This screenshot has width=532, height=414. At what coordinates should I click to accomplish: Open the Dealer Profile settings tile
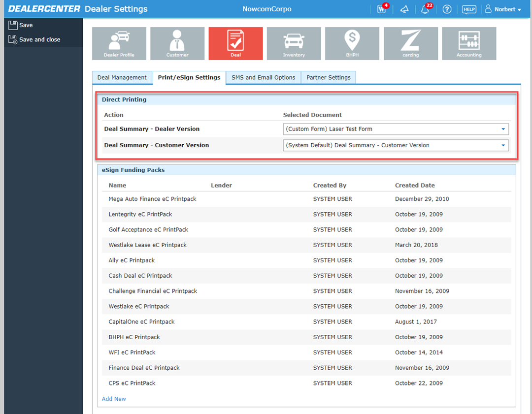(119, 43)
